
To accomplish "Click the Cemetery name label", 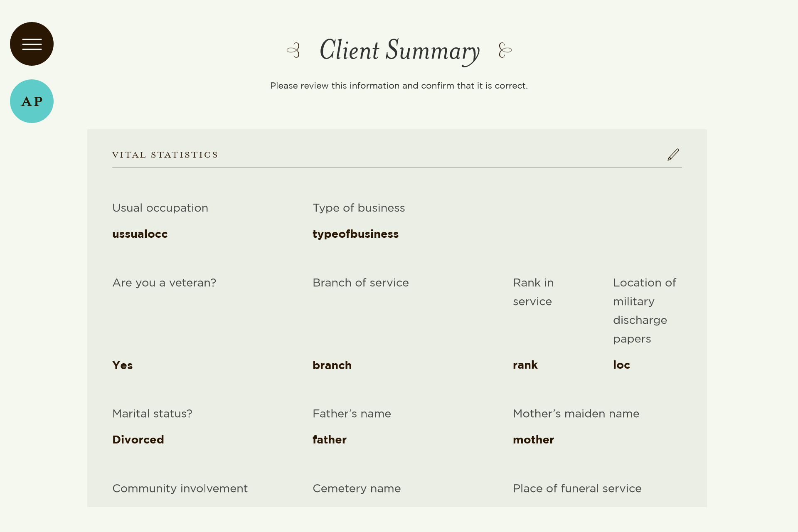I will 357,488.
